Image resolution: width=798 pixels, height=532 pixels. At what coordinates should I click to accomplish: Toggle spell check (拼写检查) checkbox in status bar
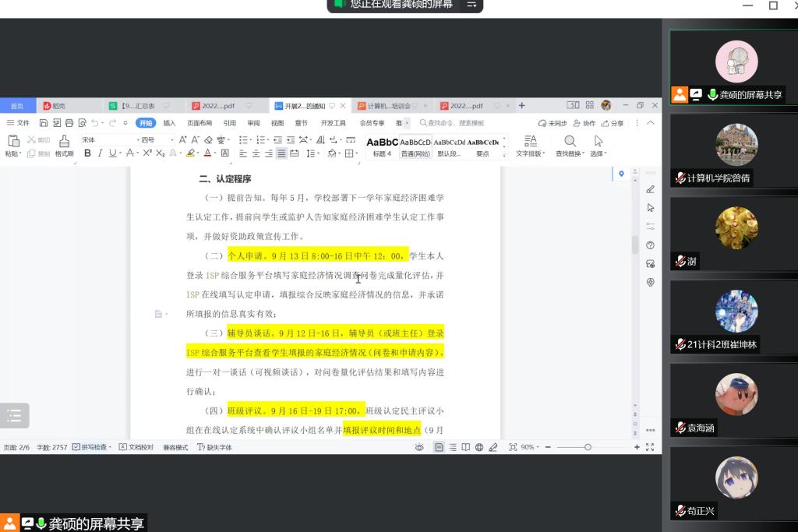[x=76, y=447]
